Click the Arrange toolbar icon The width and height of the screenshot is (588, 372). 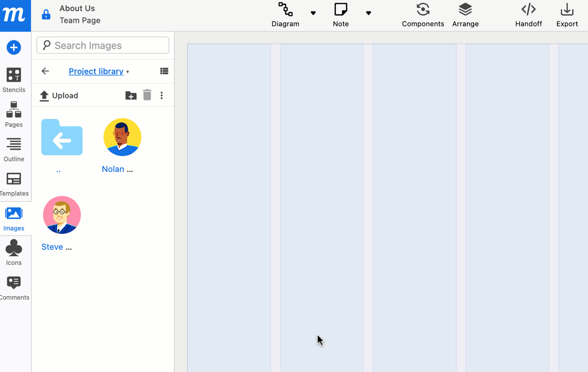[x=465, y=14]
